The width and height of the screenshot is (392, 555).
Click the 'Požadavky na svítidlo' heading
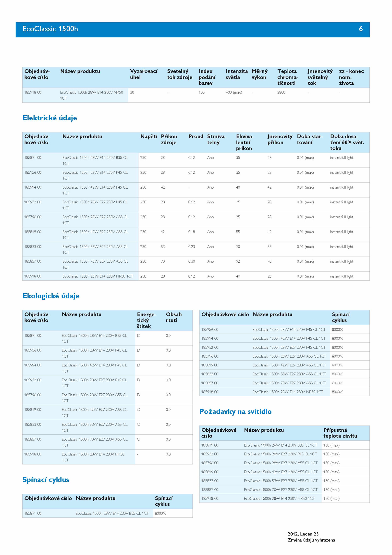tap(235, 412)
